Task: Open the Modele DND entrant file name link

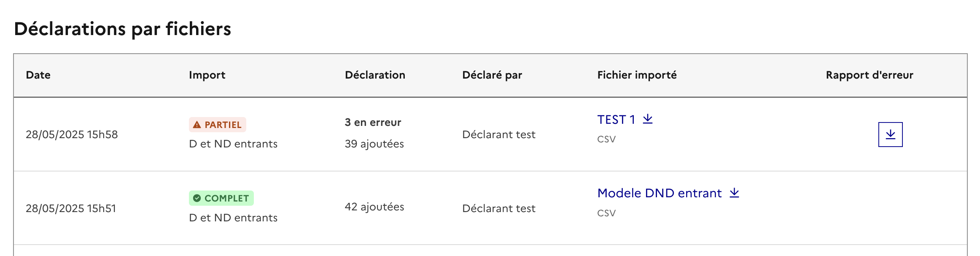Action: [x=660, y=193]
